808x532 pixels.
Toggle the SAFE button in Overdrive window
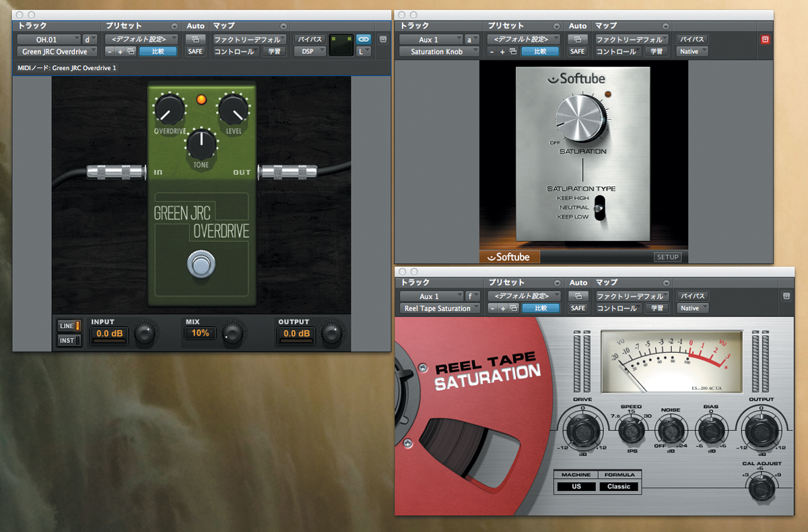coord(195,51)
